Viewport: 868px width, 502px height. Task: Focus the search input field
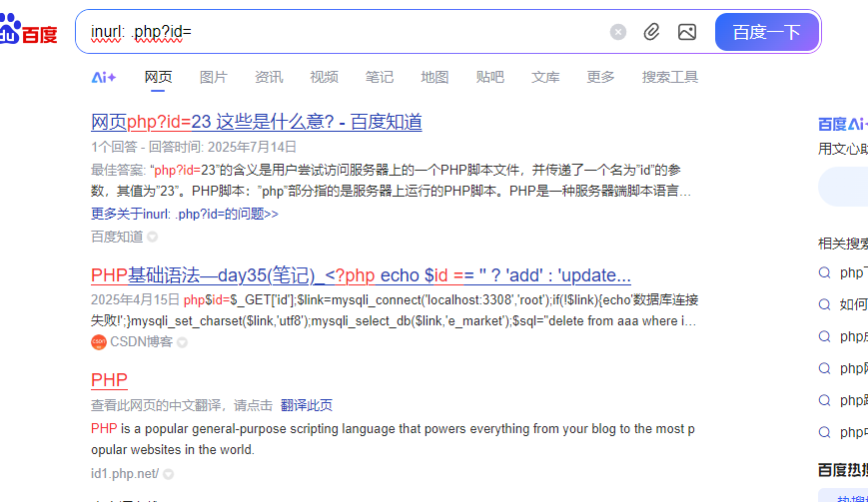[x=344, y=32]
